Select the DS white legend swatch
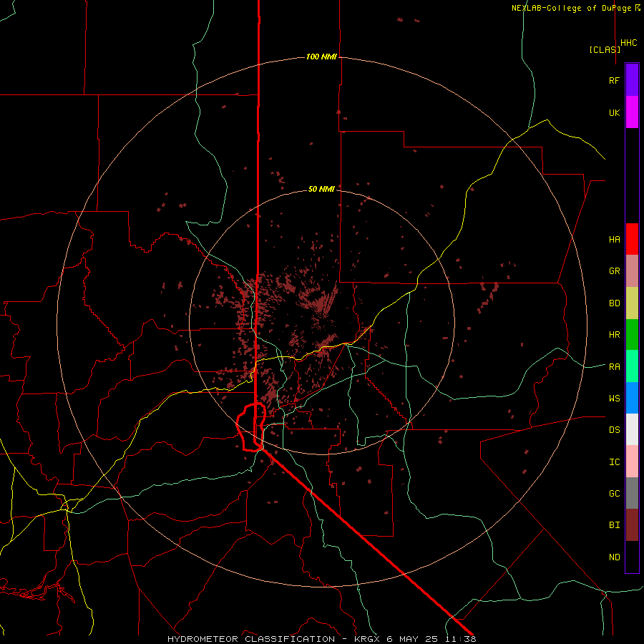The image size is (644, 644). 632,429
